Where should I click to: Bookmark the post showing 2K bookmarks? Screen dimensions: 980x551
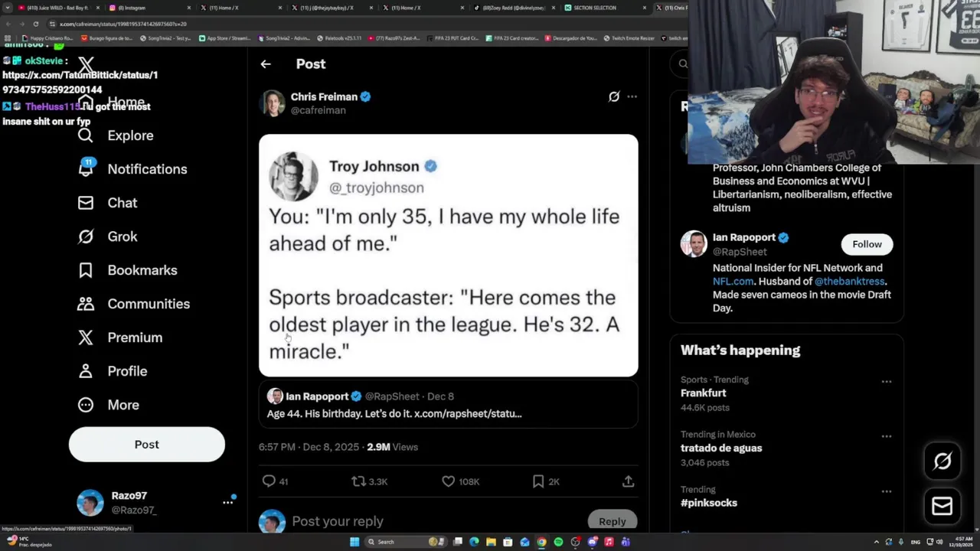(538, 481)
